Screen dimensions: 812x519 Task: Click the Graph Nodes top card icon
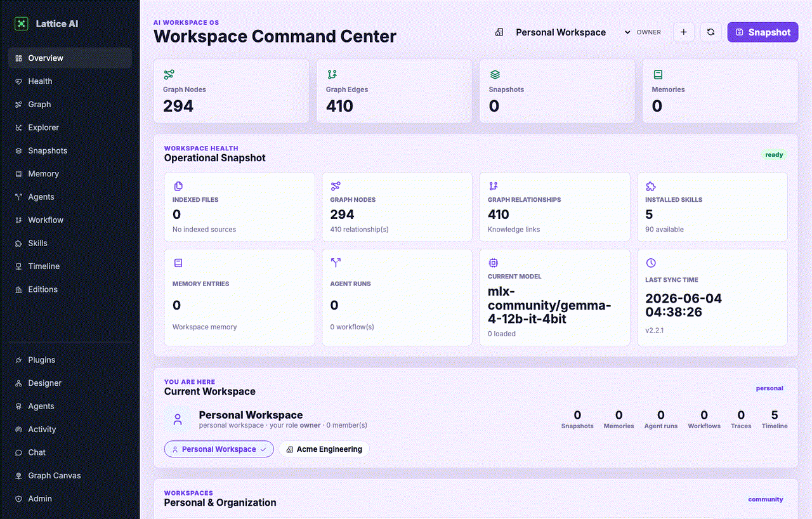169,75
